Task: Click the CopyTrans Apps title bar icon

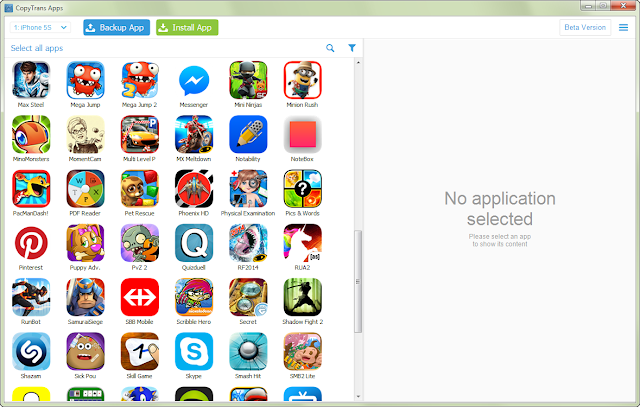Action: point(9,8)
